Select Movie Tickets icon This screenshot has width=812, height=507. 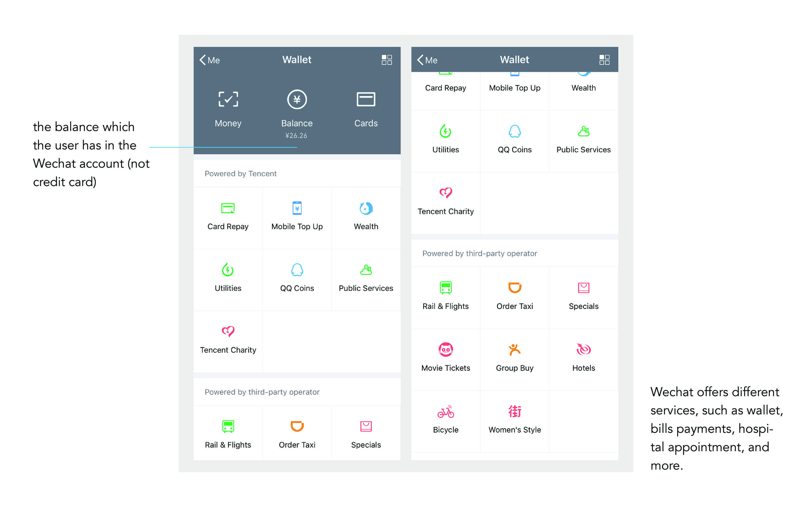(445, 350)
